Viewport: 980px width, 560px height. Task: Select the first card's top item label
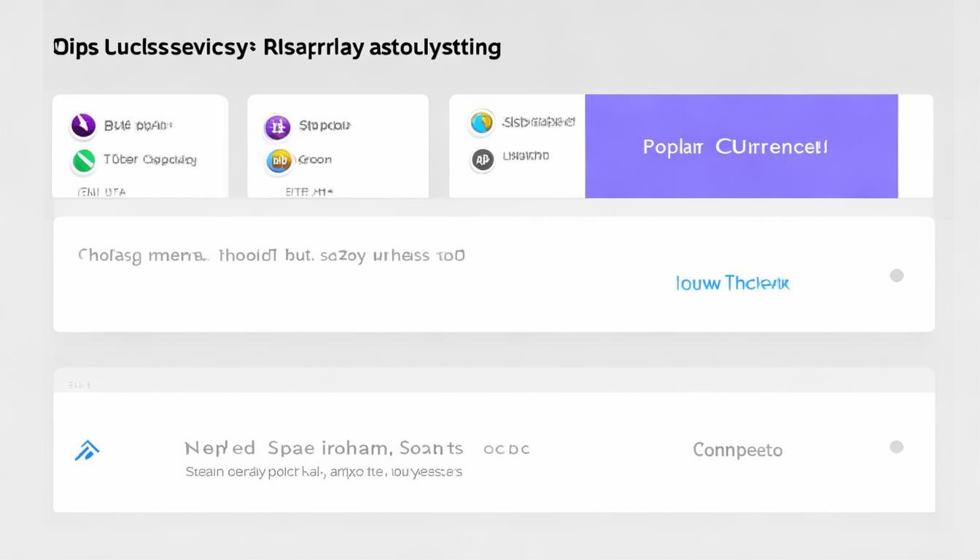138,125
